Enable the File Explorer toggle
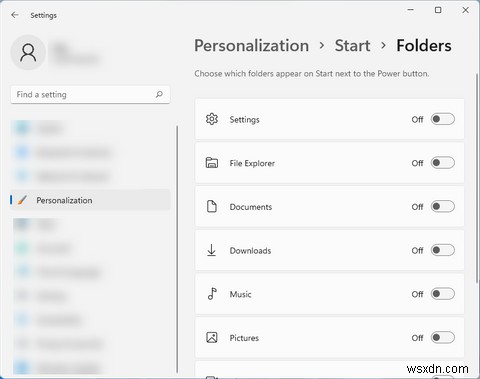 [x=443, y=163]
